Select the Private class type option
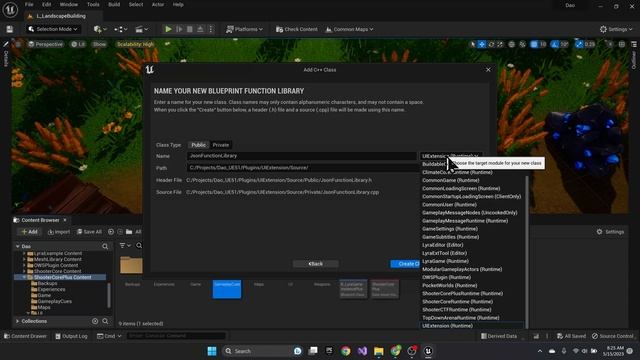Image resolution: width=640 pixels, height=360 pixels. tap(221, 145)
